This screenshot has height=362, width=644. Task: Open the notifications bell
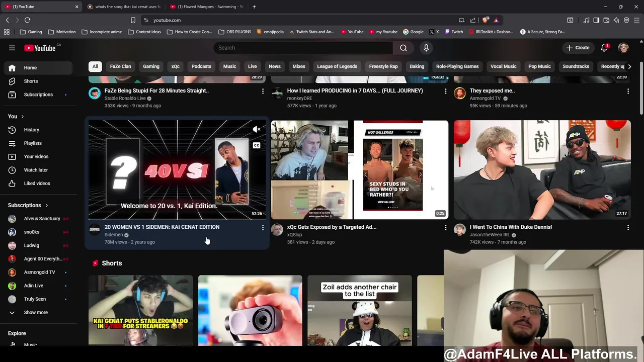click(x=604, y=48)
